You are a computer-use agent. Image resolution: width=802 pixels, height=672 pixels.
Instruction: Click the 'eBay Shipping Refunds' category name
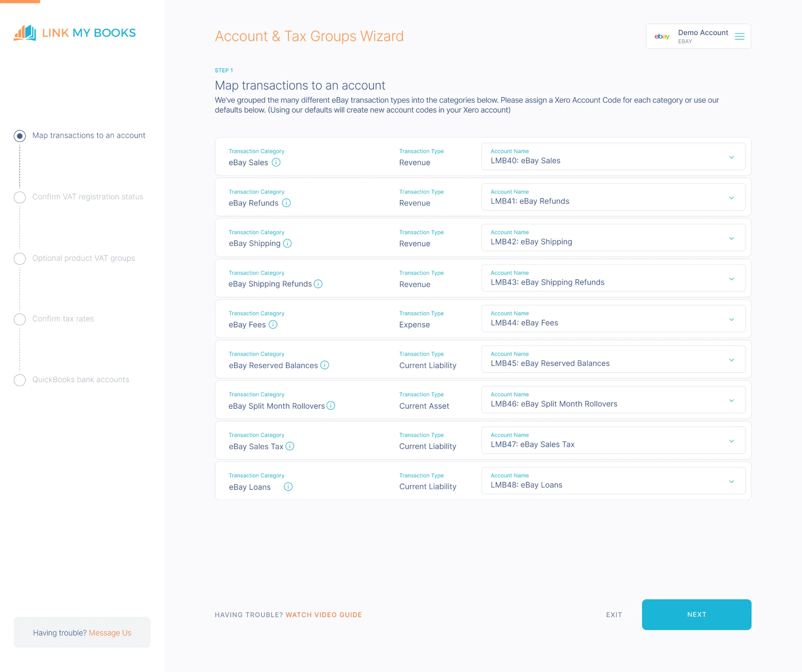point(270,284)
